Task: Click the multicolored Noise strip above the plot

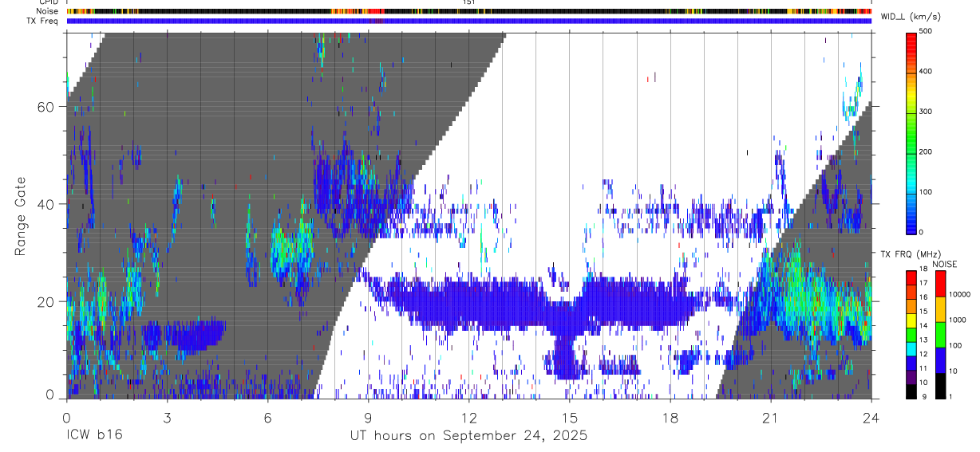Action: click(x=469, y=11)
